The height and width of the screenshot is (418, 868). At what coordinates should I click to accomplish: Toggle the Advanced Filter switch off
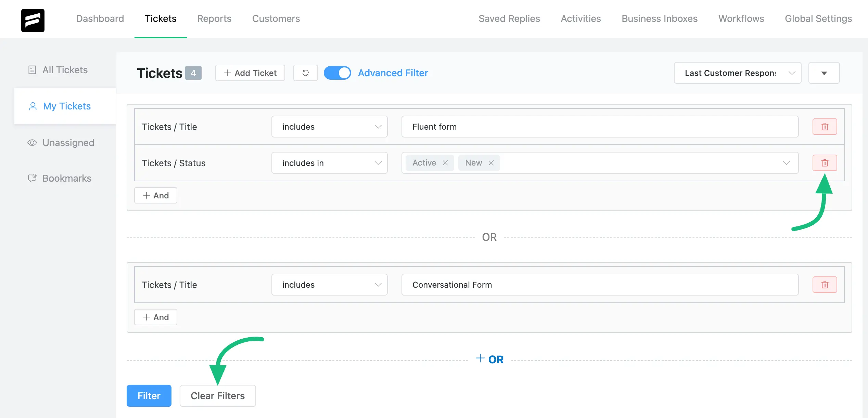(337, 73)
